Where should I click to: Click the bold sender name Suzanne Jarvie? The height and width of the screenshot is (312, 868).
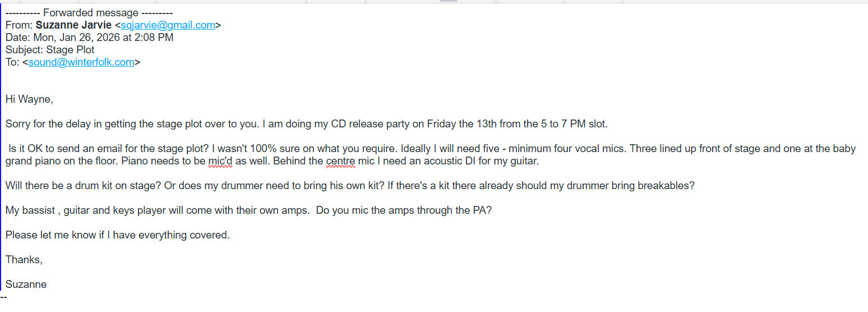(x=73, y=25)
